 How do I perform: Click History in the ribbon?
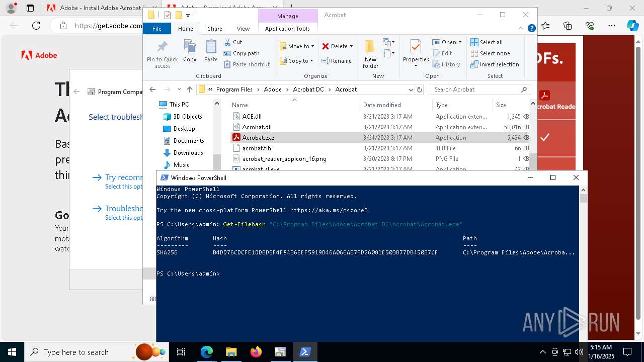tap(446, 64)
